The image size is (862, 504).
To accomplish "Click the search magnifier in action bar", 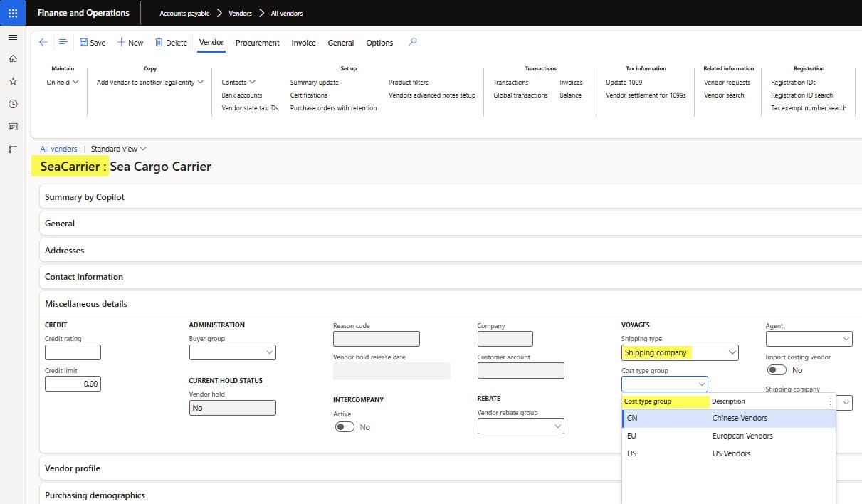I will [x=412, y=42].
